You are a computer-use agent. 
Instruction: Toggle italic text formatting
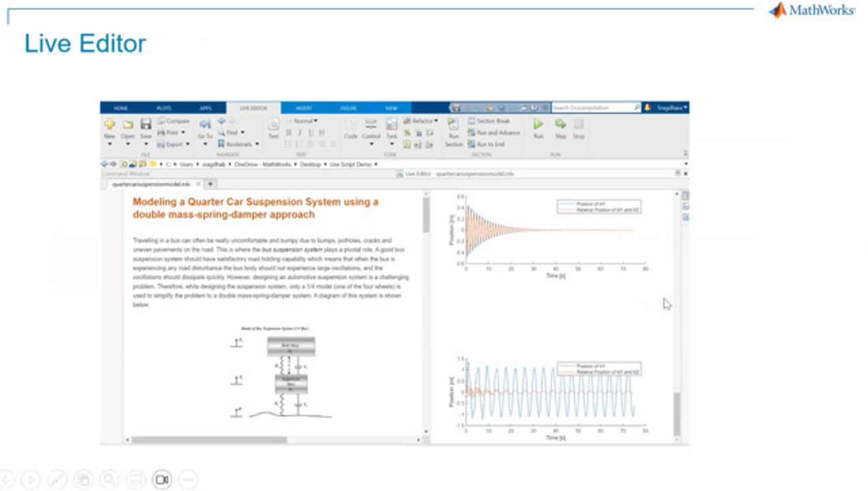pos(299,132)
